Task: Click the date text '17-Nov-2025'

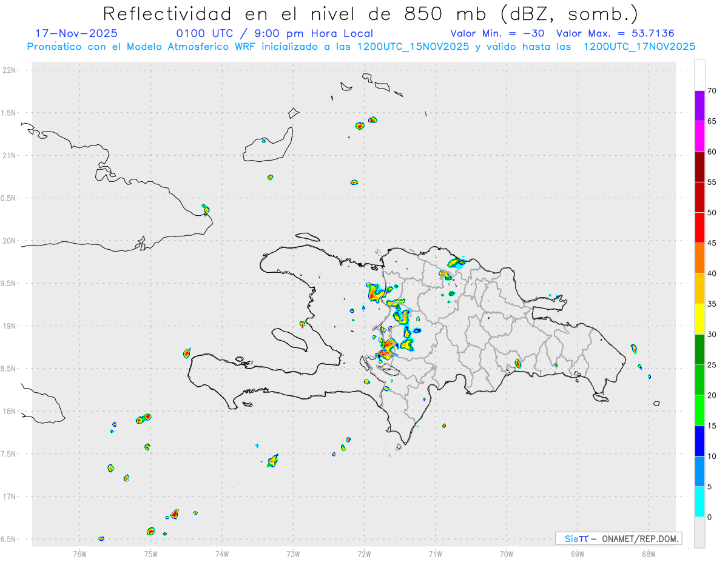Action: [76, 33]
